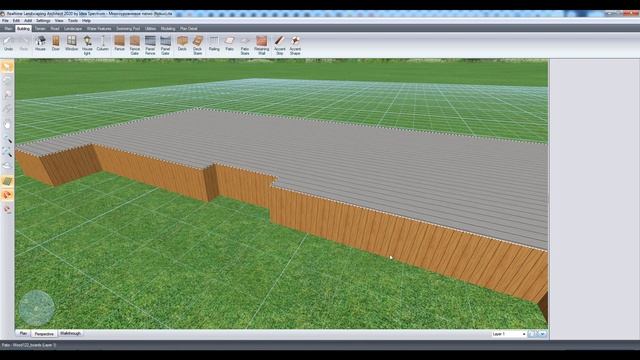
Task: Select the Deck Stairs tool
Action: coord(198,45)
